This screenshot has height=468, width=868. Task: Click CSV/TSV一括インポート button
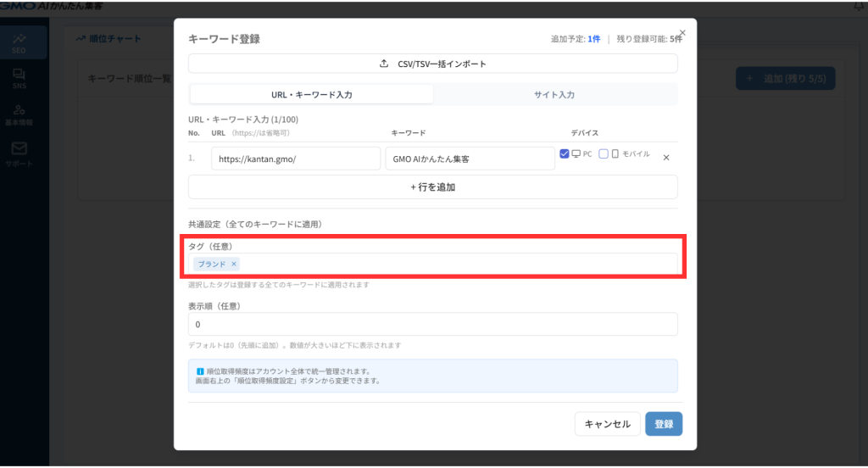click(432, 64)
